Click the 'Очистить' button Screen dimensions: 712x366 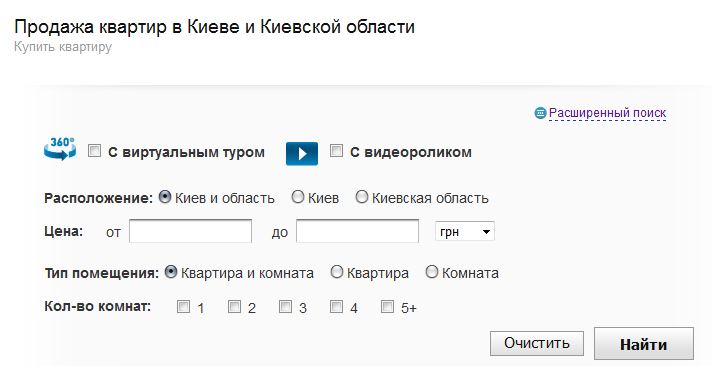point(537,343)
